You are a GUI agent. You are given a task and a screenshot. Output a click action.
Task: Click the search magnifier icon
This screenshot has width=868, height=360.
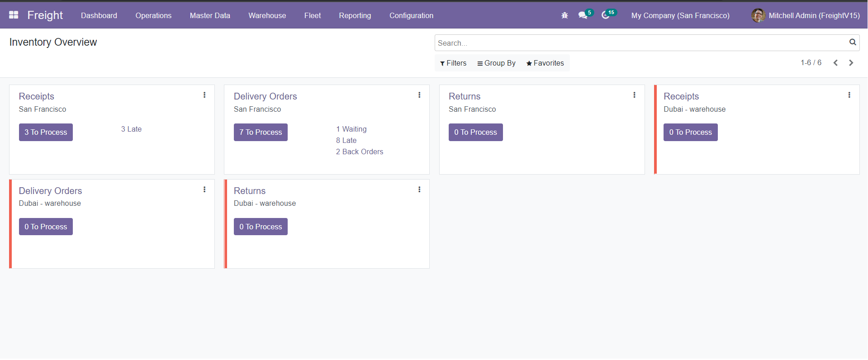click(x=853, y=43)
